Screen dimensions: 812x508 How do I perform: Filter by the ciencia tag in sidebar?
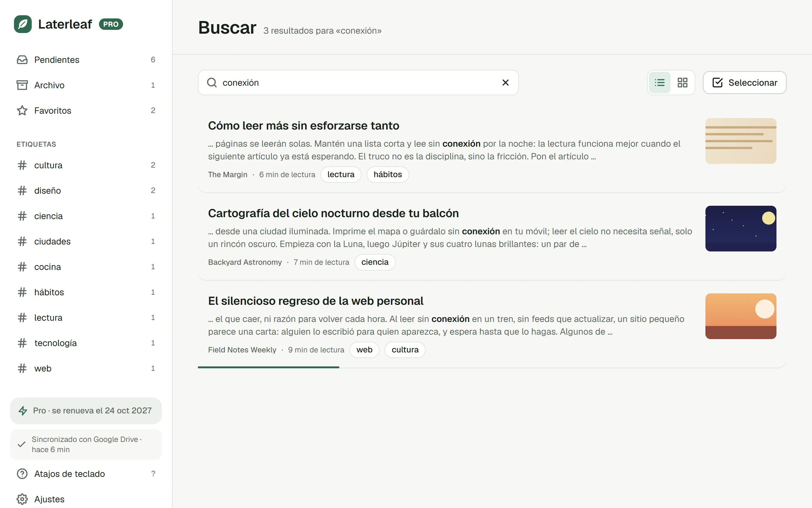(86, 216)
